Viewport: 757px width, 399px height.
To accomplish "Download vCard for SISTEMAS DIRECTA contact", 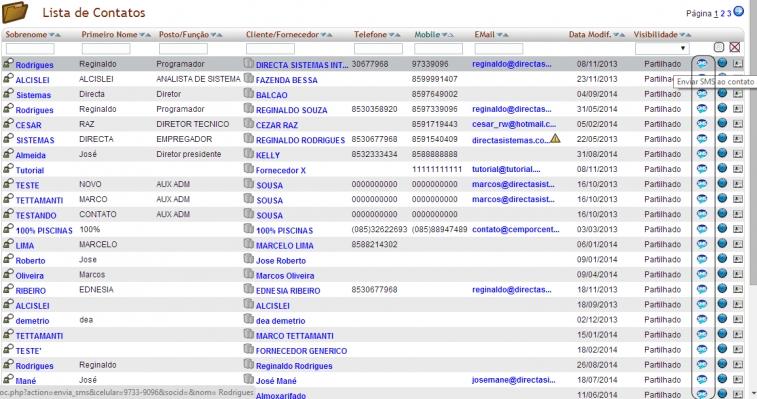I will point(738,139).
